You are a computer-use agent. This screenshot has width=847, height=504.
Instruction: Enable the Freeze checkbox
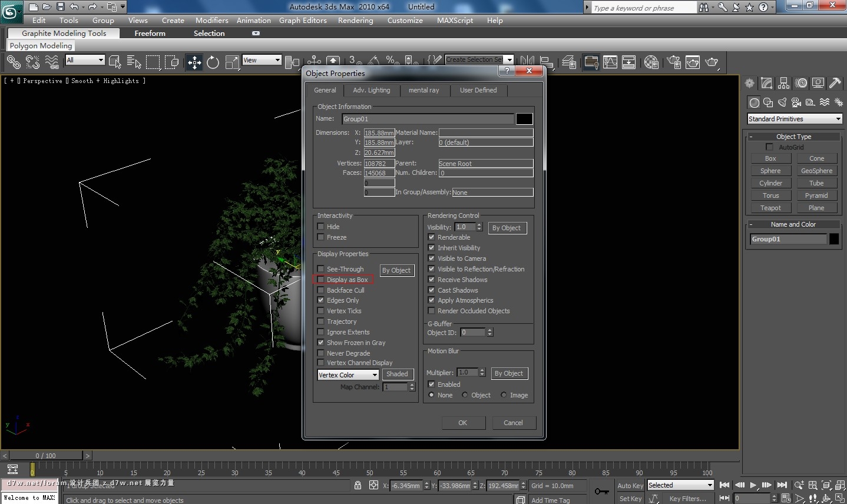[320, 237]
